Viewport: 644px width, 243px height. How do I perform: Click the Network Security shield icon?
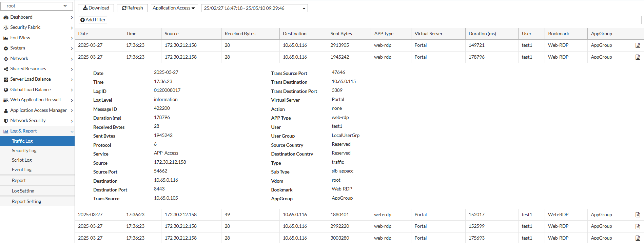point(6,121)
